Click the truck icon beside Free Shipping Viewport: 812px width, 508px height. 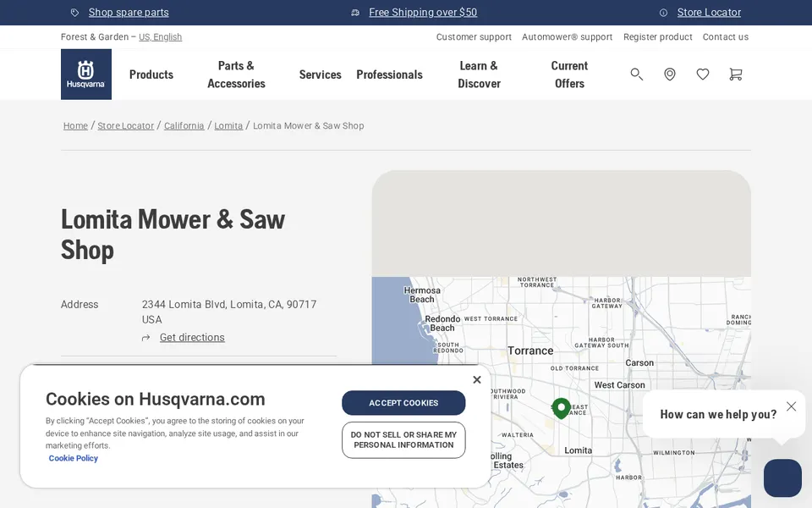(x=355, y=13)
